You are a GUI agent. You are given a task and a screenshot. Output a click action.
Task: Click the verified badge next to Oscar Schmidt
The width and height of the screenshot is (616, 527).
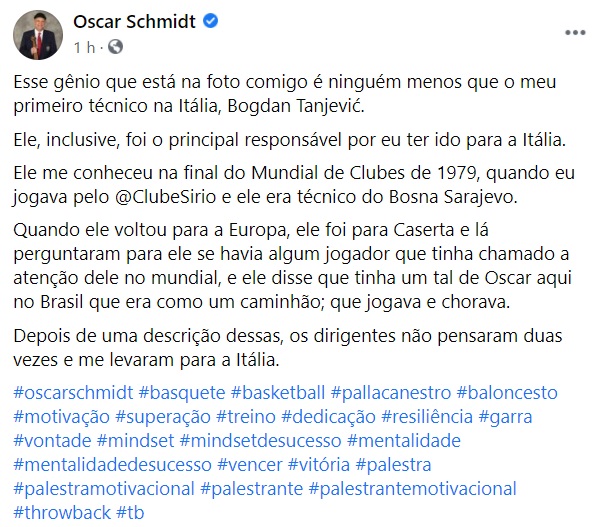[211, 22]
